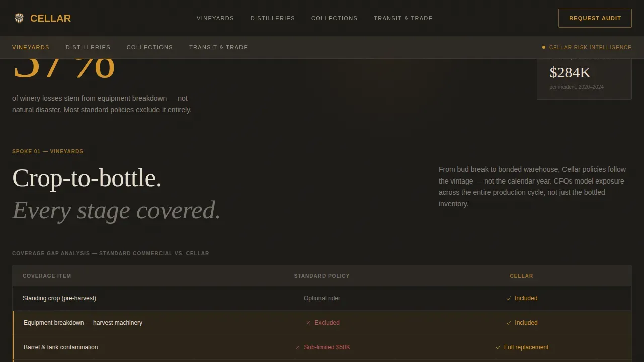Screen dimensions: 644x362
Task: Click the checkmark icon beside Full replacement
Action: pos(498,347)
